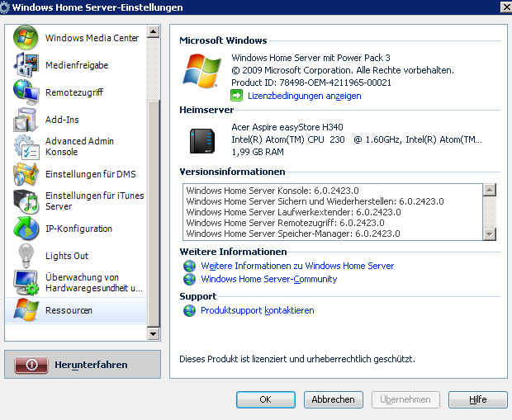512x420 pixels.
Task: Click the Speicher-Manager version line
Action: [x=293, y=234]
